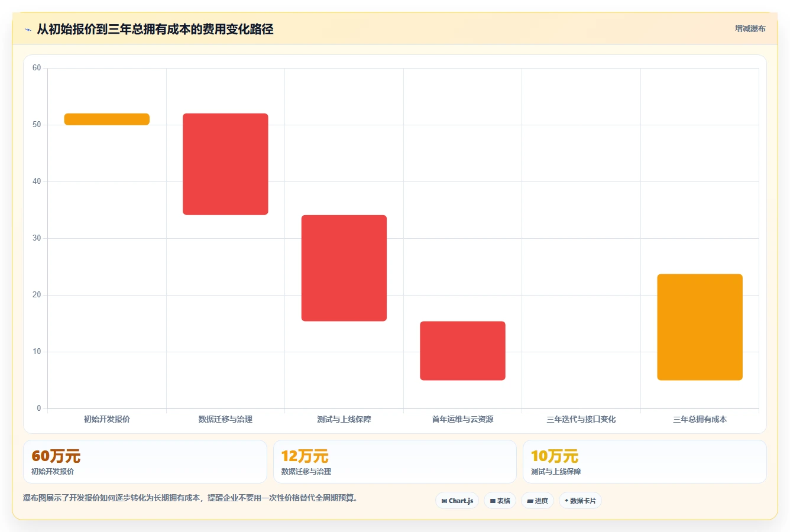The height and width of the screenshot is (532, 790).
Task: Select the orange 三年总拥有成本 bar
Action: click(700, 327)
